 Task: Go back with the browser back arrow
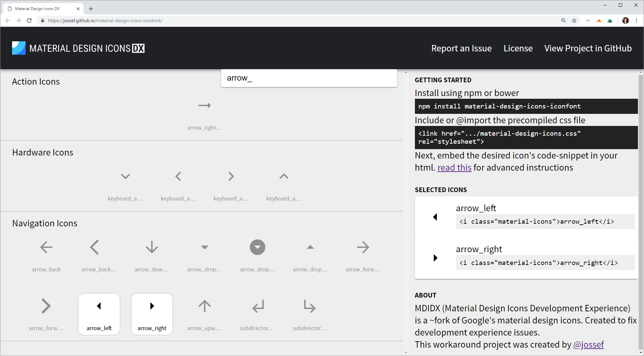[8, 20]
